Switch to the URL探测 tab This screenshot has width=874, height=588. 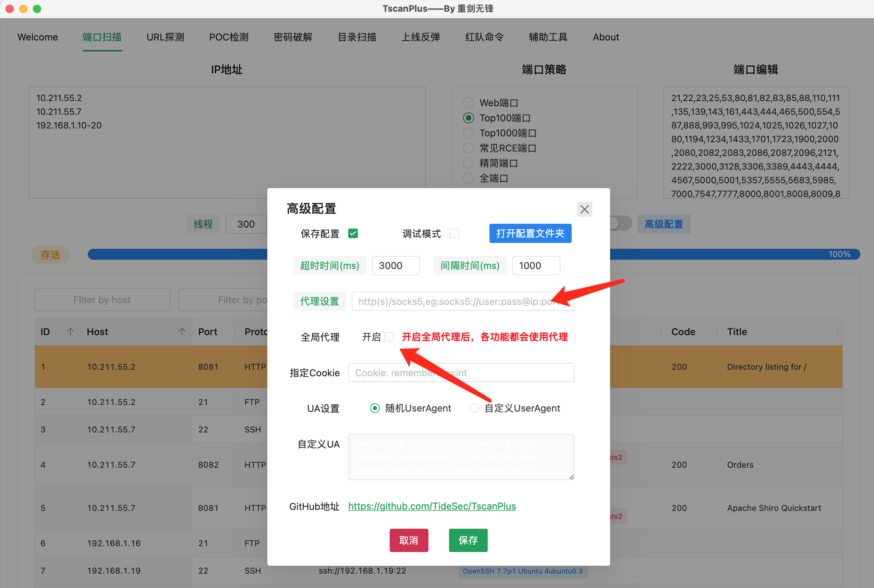coord(166,37)
